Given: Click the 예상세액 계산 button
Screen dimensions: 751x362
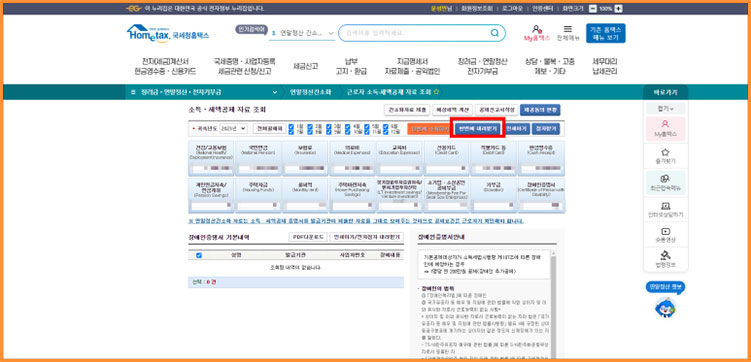Looking at the screenshot, I should (x=452, y=110).
